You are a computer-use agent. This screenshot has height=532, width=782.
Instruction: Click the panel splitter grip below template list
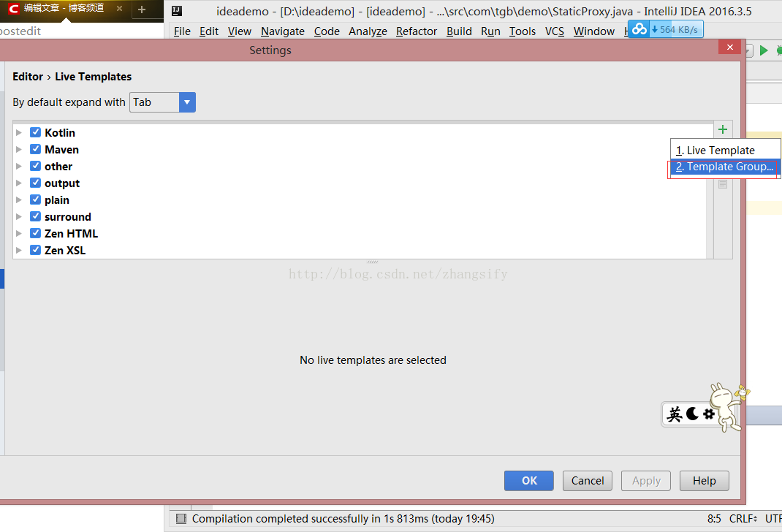(x=373, y=262)
